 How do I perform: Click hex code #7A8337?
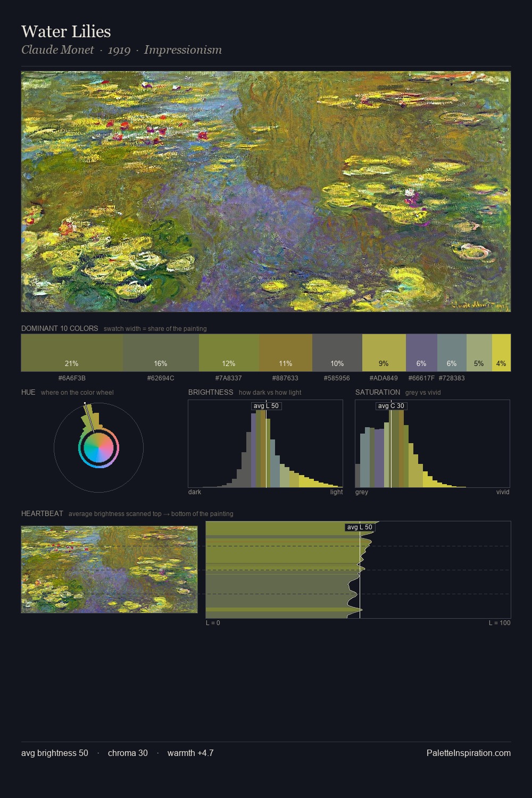[x=229, y=378]
